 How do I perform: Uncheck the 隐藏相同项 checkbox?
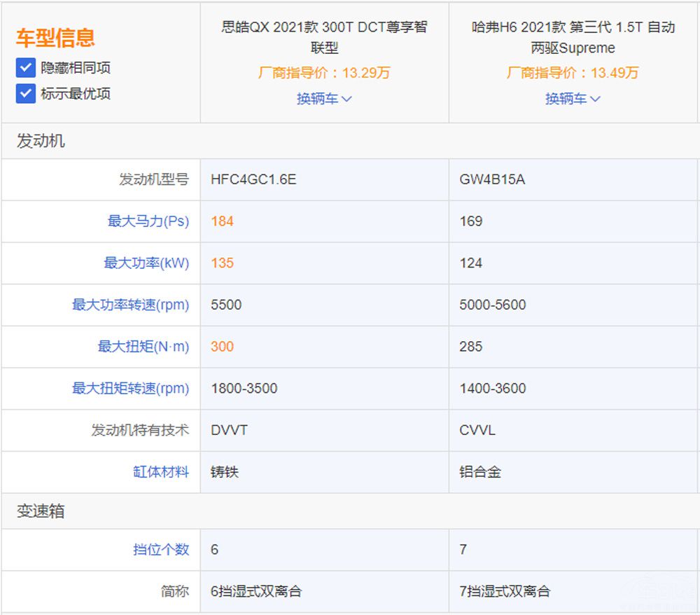pos(26,68)
